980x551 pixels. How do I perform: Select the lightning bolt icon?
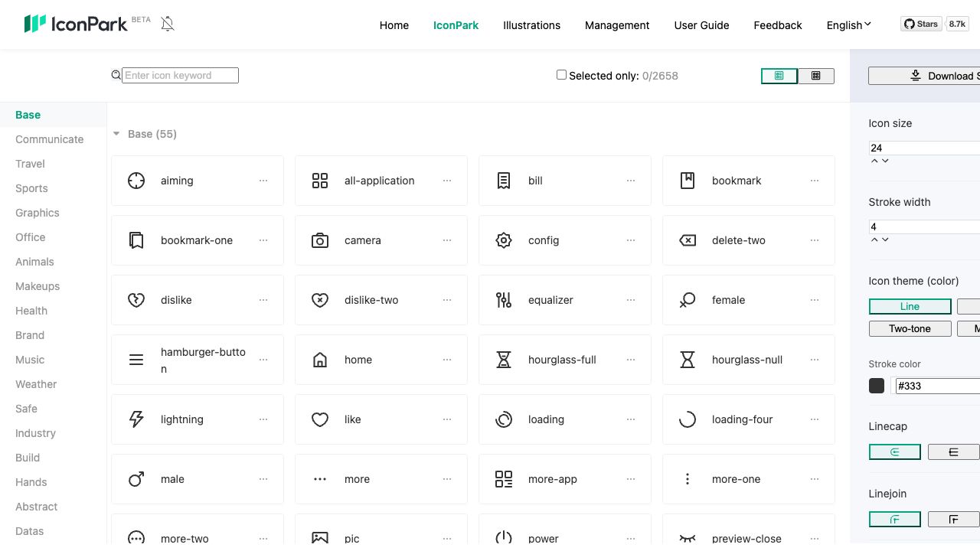pyautogui.click(x=136, y=419)
